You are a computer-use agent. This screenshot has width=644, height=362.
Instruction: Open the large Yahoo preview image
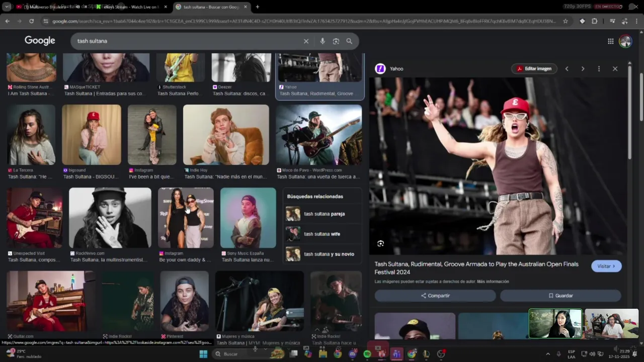498,166
